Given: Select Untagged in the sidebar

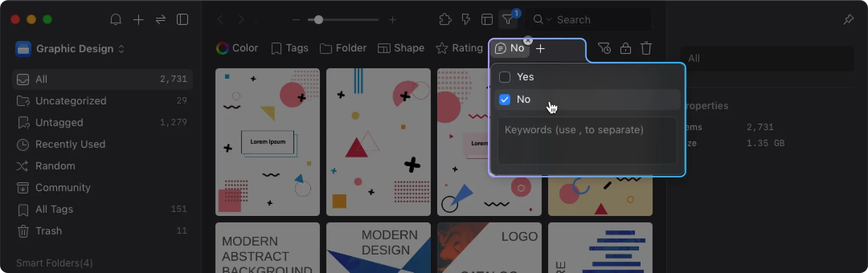Looking at the screenshot, I should click(x=103, y=122).
